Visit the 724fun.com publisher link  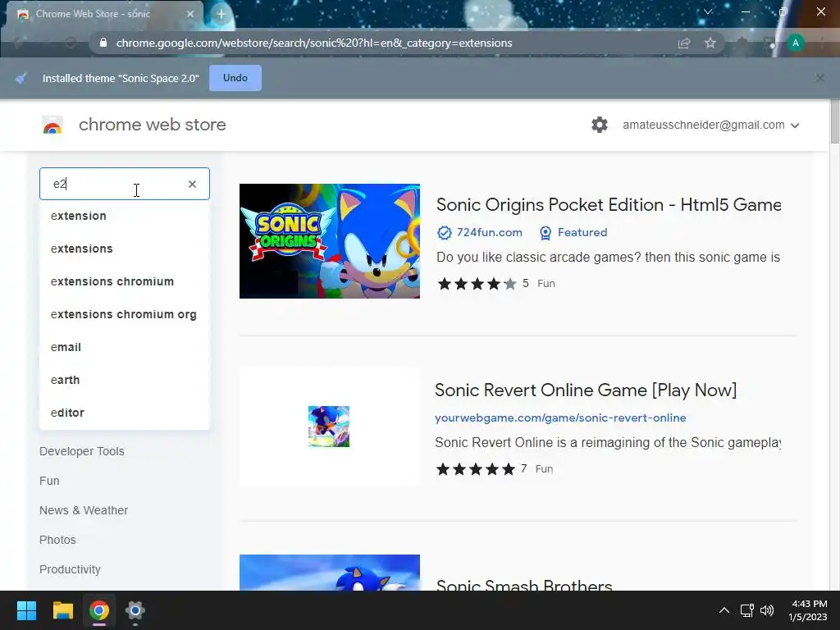pos(489,232)
